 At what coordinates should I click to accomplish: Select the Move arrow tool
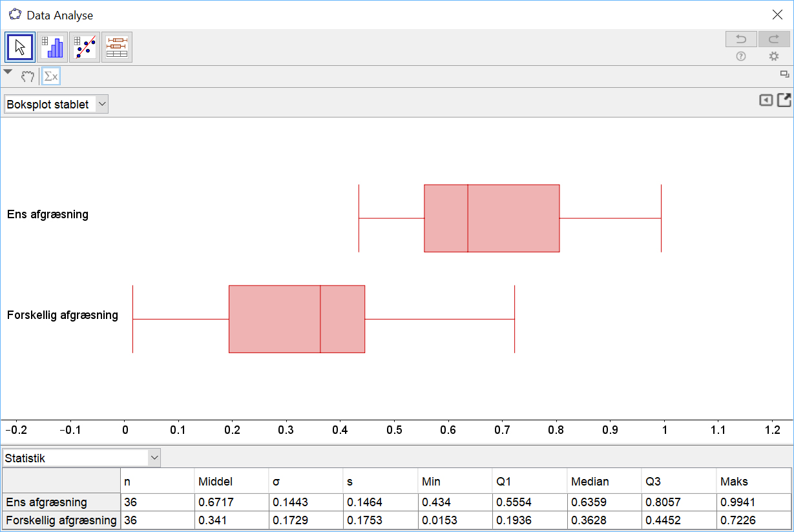(20, 47)
